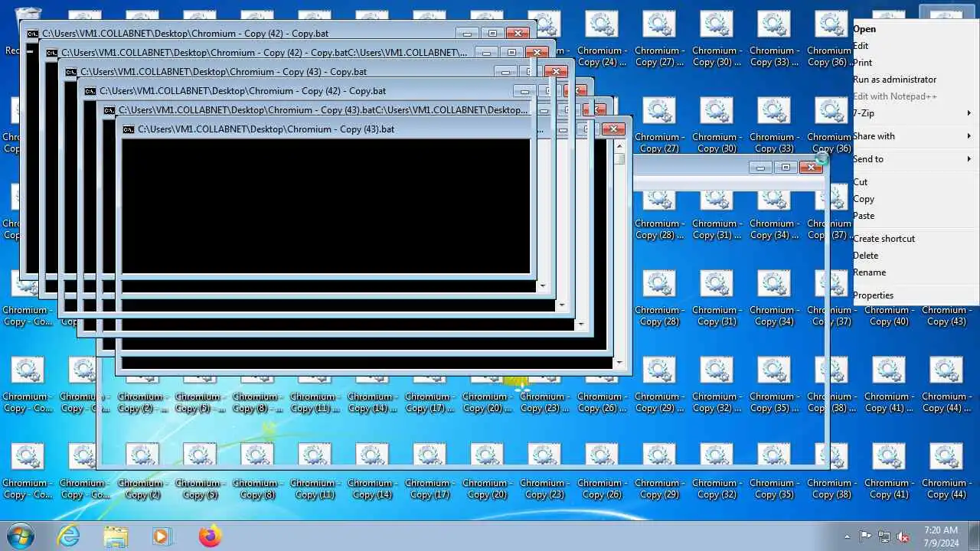Viewport: 980px width, 551px height.
Task: Close the front 'Copy (43).bat' cmd window
Action: coord(613,129)
